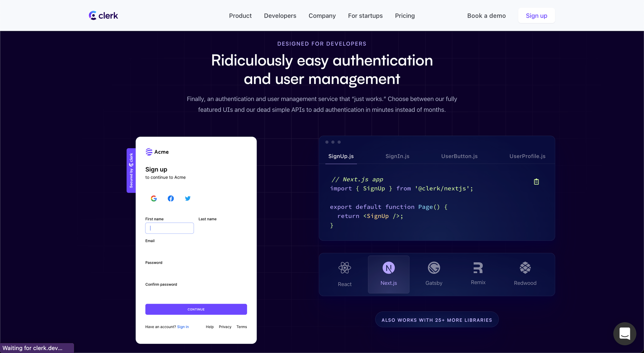Screen dimensions: 644x353
Task: Click Also works with 25+ more libraries
Action: click(437, 320)
